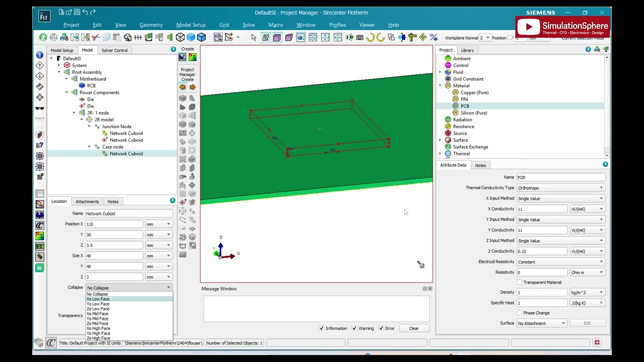The image size is (644, 362).
Task: Click the help icon in the Location panel
Action: click(173, 201)
